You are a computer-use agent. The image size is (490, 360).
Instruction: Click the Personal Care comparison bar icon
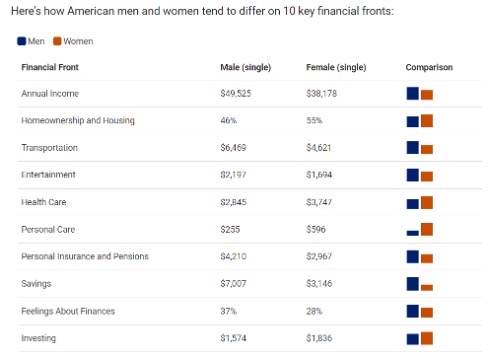pos(420,229)
